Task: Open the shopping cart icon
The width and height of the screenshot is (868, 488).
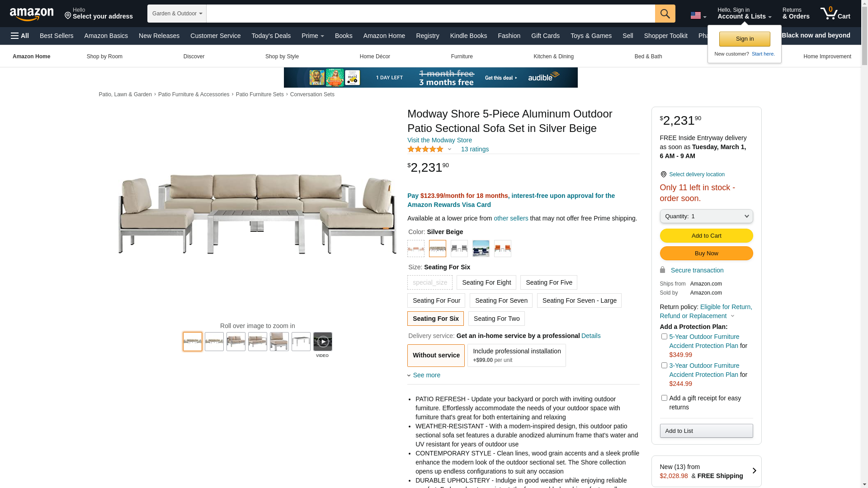Action: [x=835, y=13]
